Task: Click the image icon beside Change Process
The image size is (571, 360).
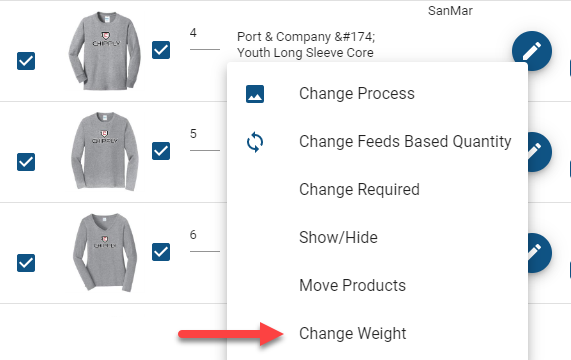Action: pyautogui.click(x=255, y=94)
